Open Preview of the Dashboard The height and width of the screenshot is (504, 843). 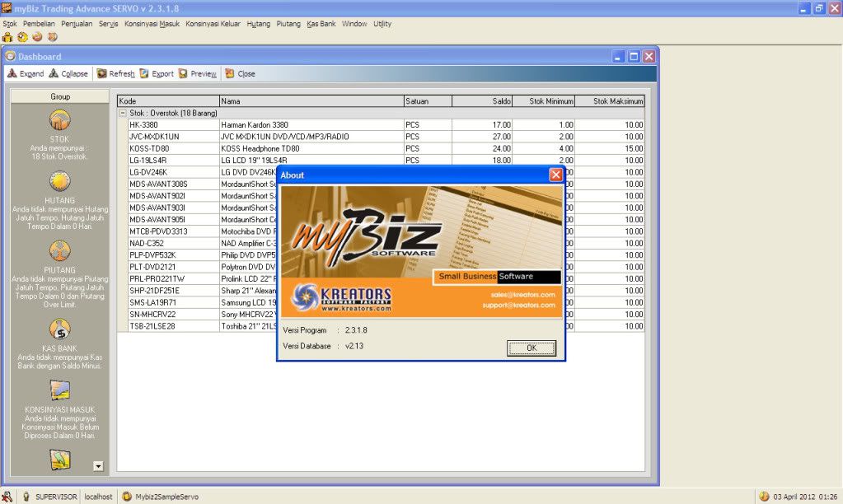(197, 73)
